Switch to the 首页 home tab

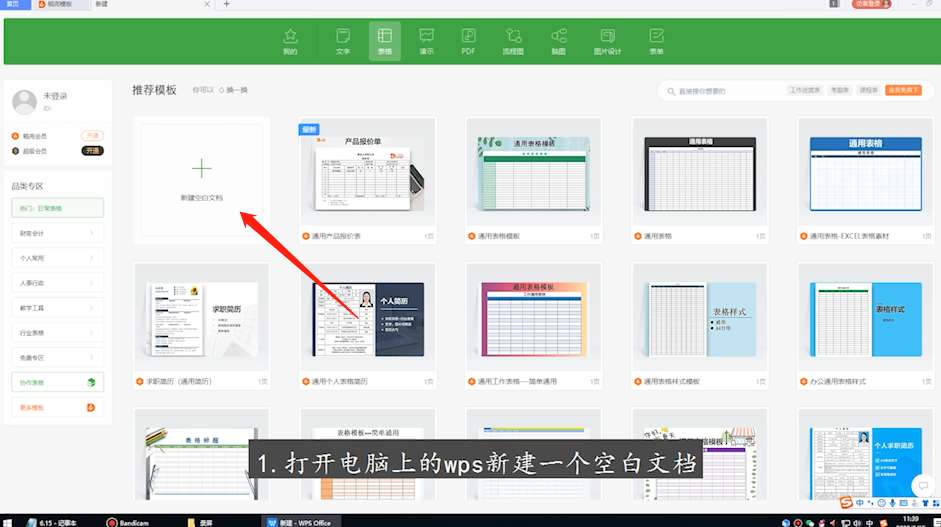[x=13, y=4]
